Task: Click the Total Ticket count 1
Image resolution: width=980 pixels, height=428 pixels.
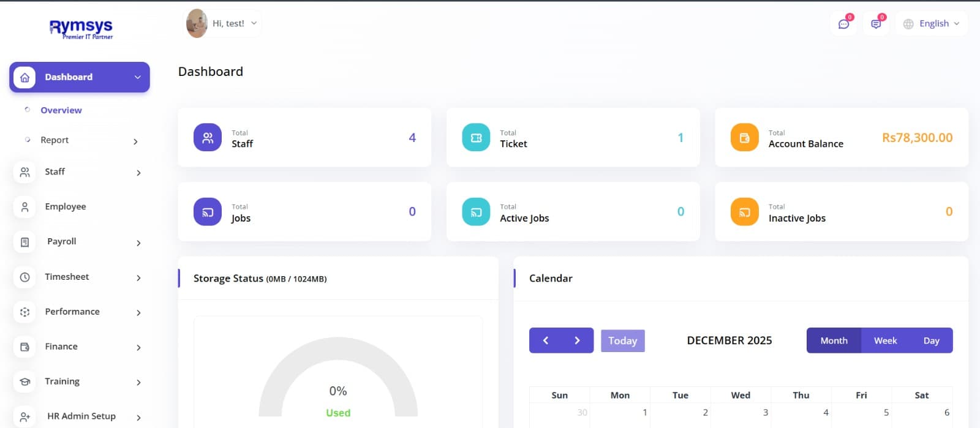Action: point(680,138)
